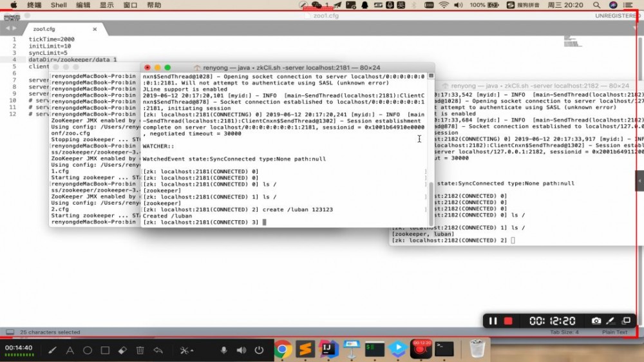Open the black Terminal app in Dock
The width and height of the screenshot is (644, 362).
click(444, 349)
